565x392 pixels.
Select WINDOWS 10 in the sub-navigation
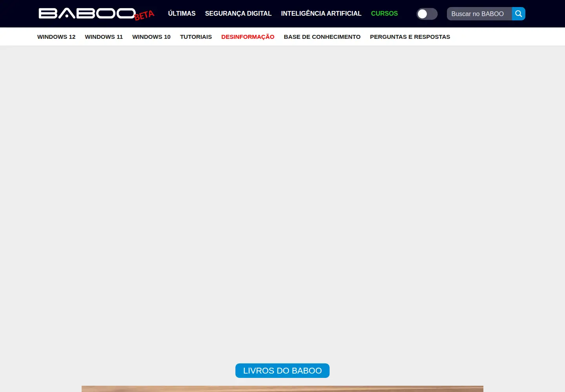[x=151, y=37]
